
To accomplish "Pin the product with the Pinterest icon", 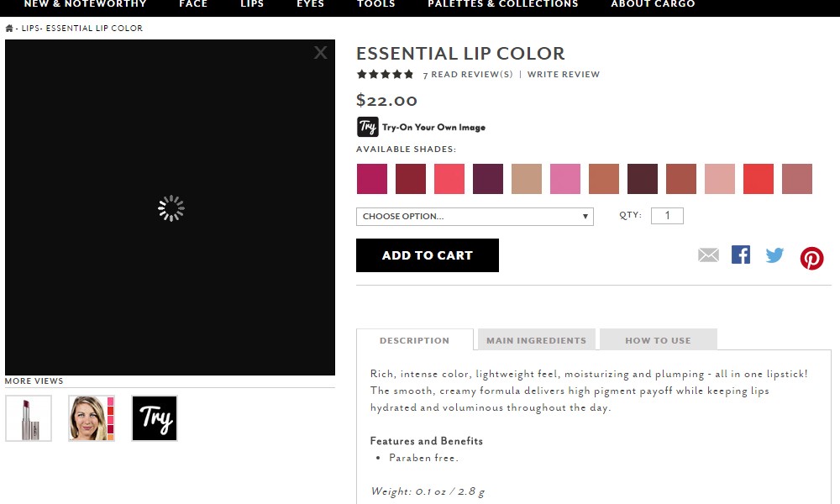I will (x=811, y=258).
